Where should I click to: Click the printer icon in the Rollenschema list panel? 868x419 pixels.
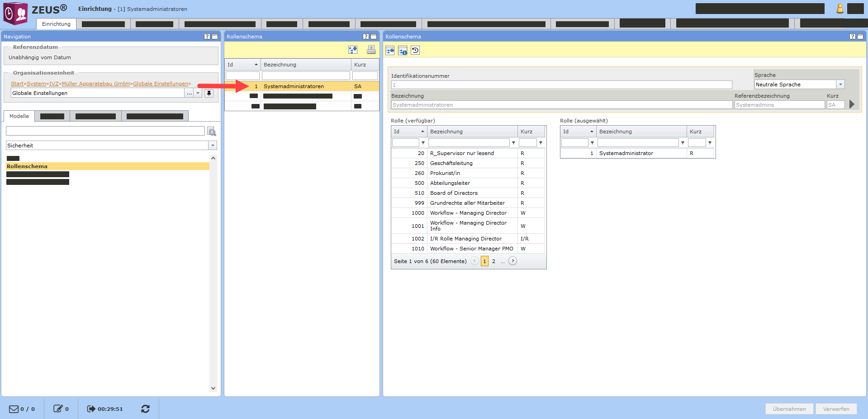371,50
